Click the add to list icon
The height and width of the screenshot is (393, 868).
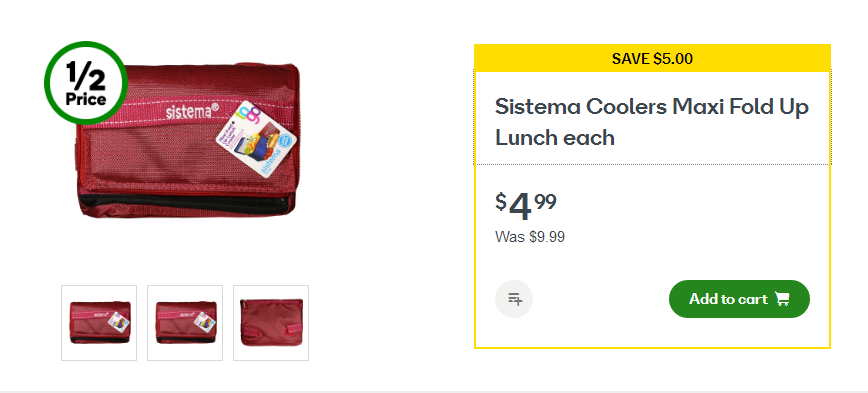tap(514, 299)
